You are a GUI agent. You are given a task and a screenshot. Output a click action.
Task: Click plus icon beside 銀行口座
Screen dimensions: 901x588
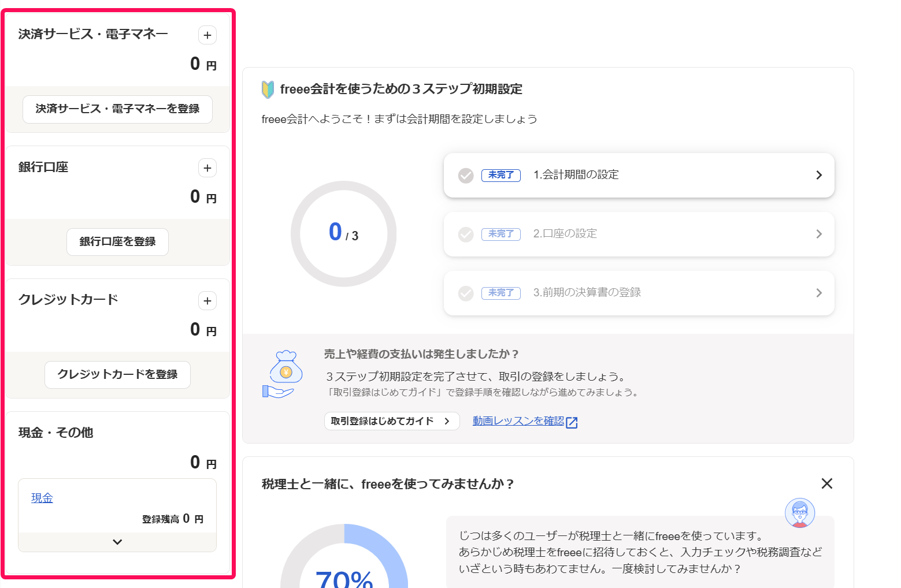tap(207, 168)
